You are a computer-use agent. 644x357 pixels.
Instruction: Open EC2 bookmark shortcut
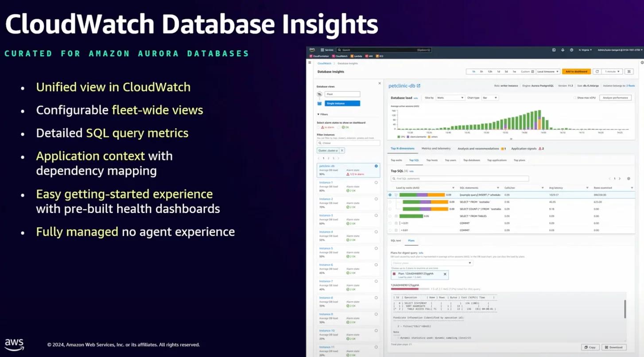380,56
